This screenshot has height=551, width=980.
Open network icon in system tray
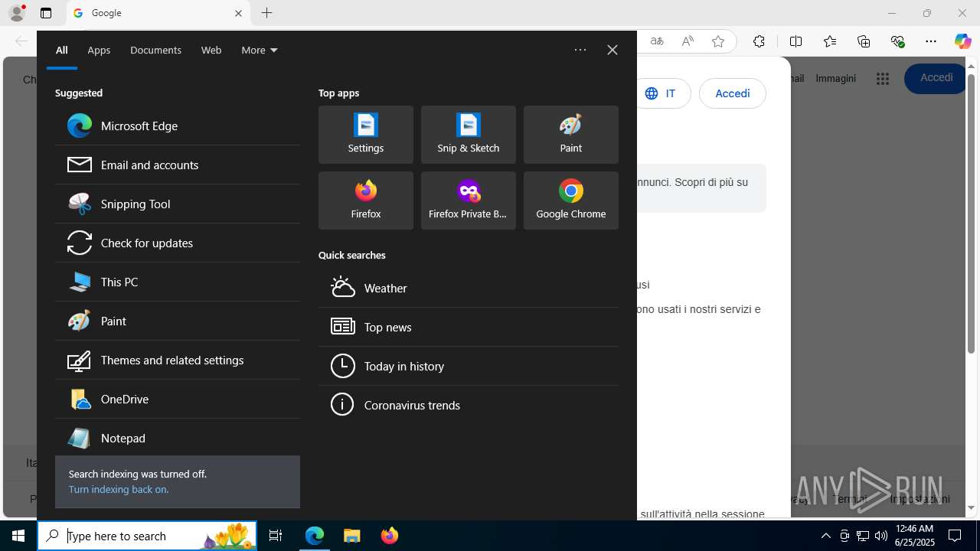coord(863,536)
